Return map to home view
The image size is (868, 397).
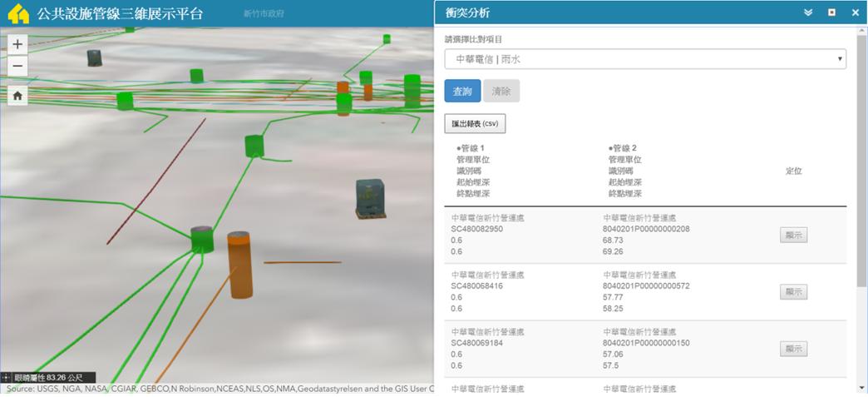pos(17,96)
